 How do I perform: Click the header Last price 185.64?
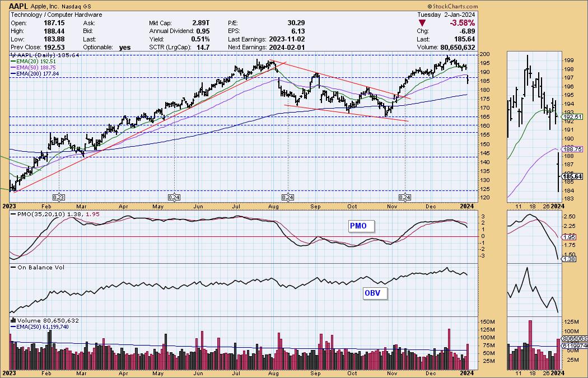coord(465,39)
